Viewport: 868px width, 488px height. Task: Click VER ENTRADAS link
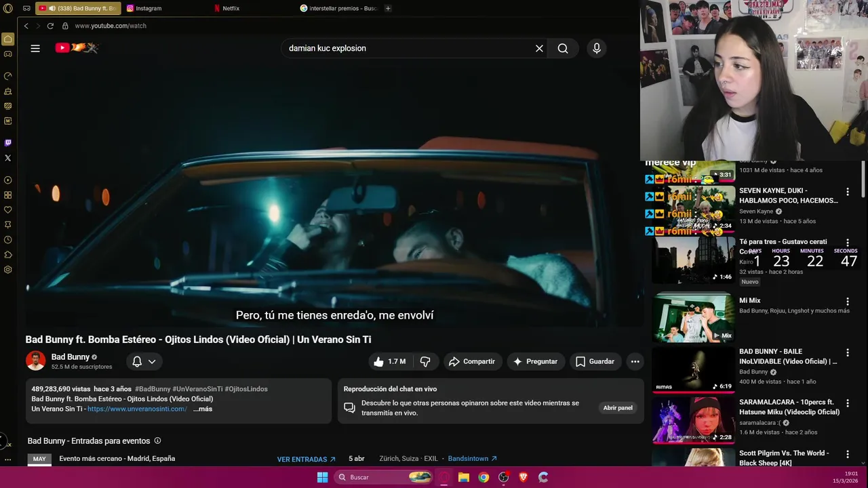306,459
